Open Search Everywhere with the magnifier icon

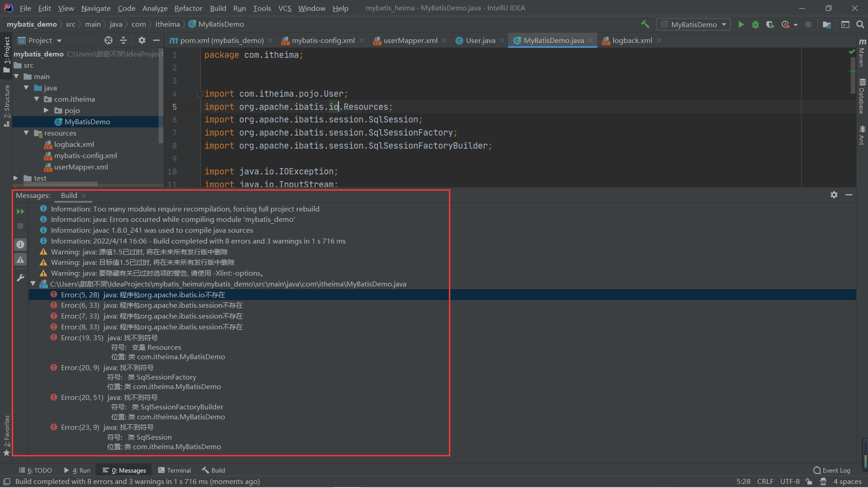click(860, 24)
